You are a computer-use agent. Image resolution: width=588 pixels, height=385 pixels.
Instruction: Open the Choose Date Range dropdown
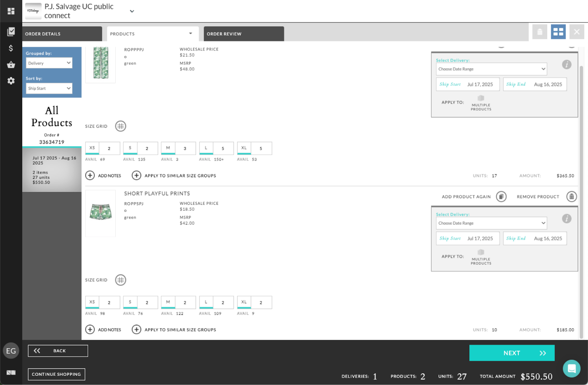491,69
